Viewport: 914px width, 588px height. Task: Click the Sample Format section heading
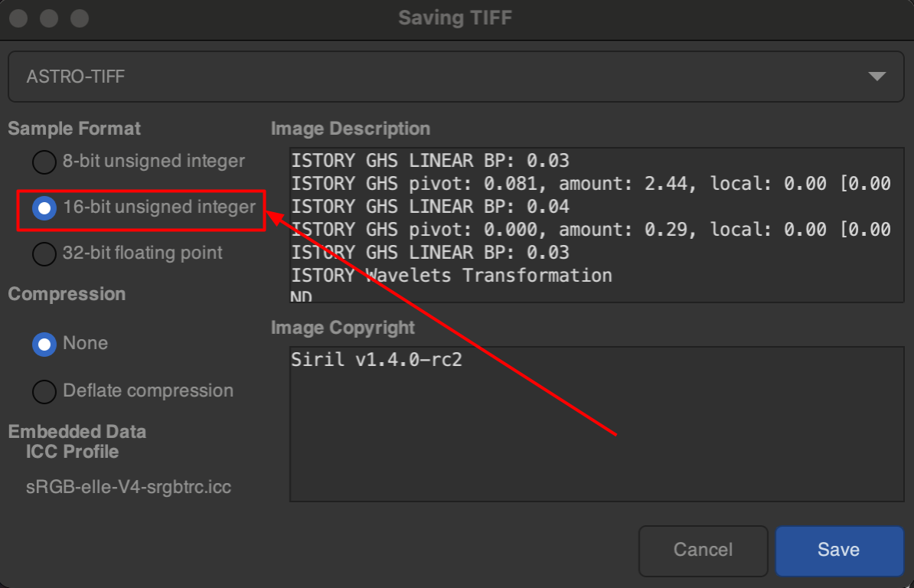74,129
